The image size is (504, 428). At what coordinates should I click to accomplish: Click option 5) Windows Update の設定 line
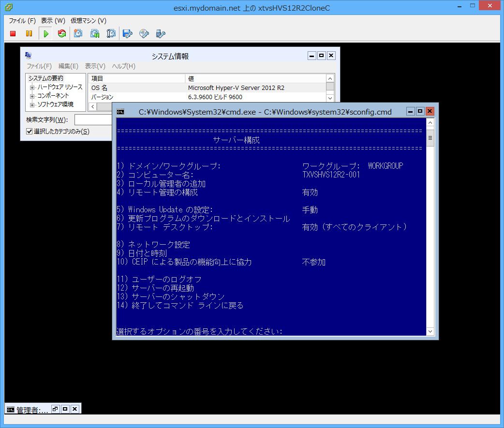pos(164,209)
